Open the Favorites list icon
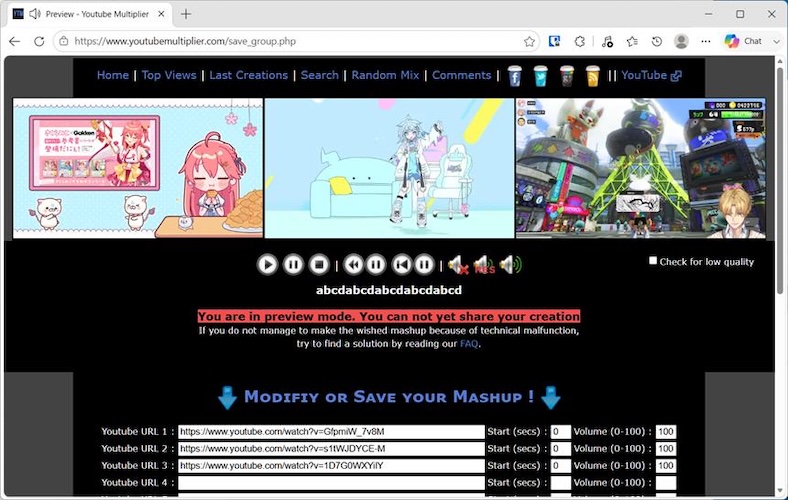This screenshot has width=788, height=500. click(x=632, y=41)
